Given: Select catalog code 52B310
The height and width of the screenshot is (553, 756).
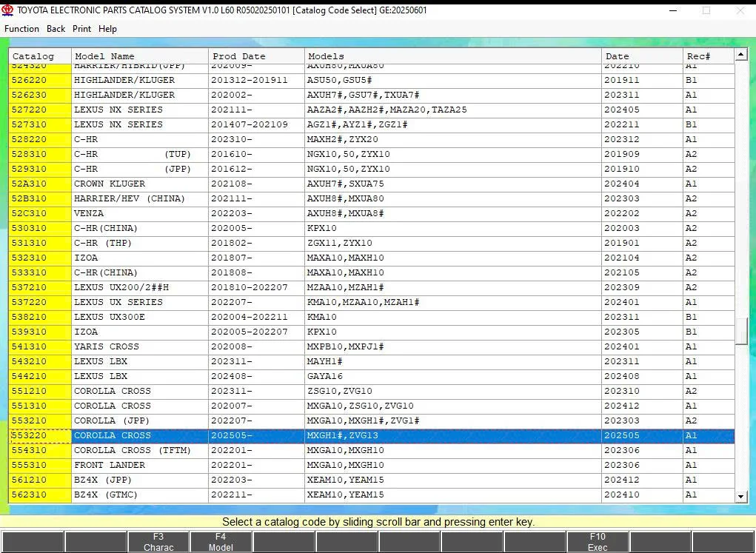Looking at the screenshot, I should (40, 198).
